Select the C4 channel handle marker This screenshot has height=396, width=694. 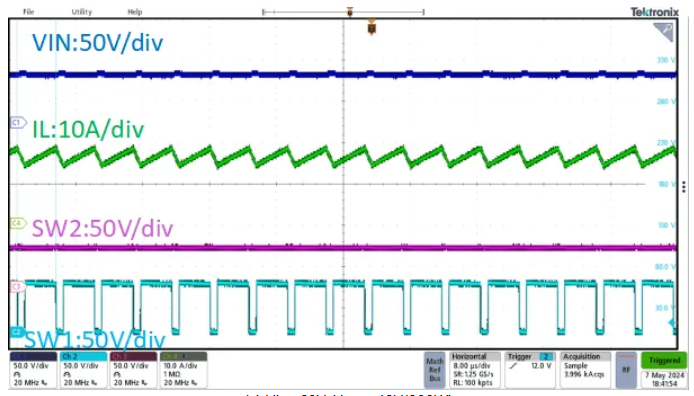coord(18,223)
